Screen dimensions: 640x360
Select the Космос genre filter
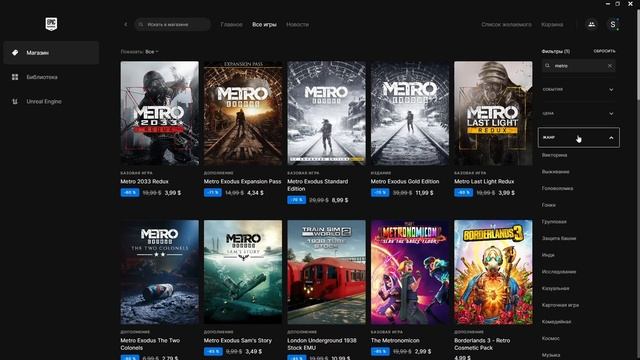click(551, 339)
